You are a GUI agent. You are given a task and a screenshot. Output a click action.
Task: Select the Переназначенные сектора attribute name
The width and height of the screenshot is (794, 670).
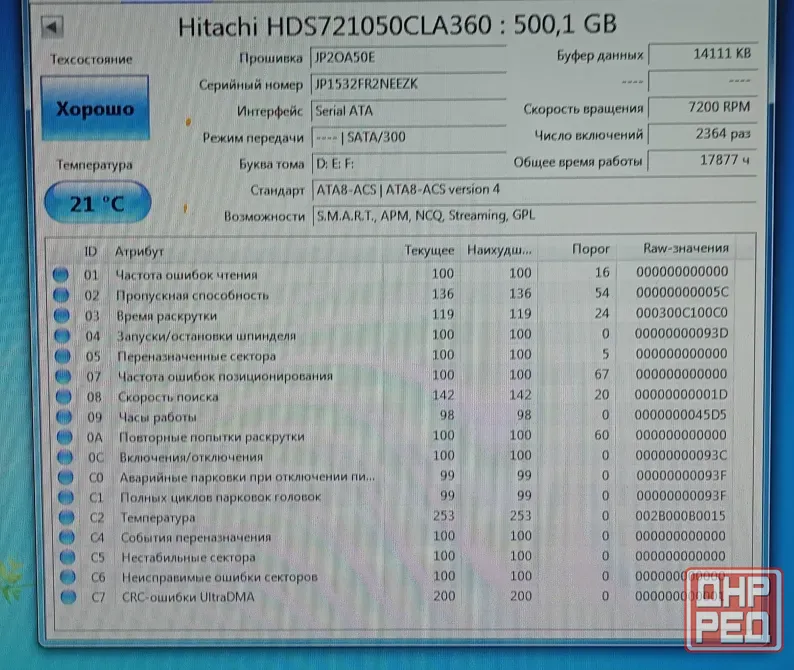[196, 357]
